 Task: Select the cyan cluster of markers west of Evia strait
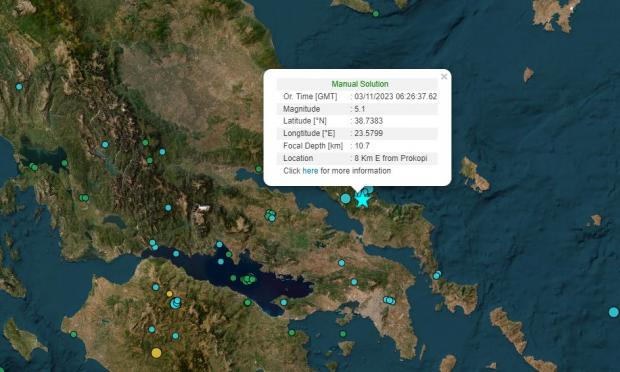[x=270, y=215]
